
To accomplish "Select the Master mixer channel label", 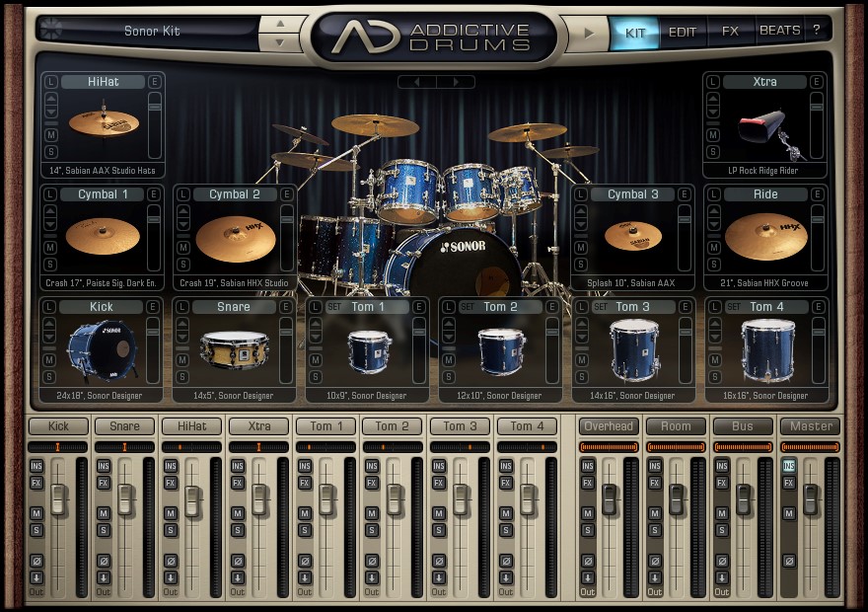I will coord(811,426).
